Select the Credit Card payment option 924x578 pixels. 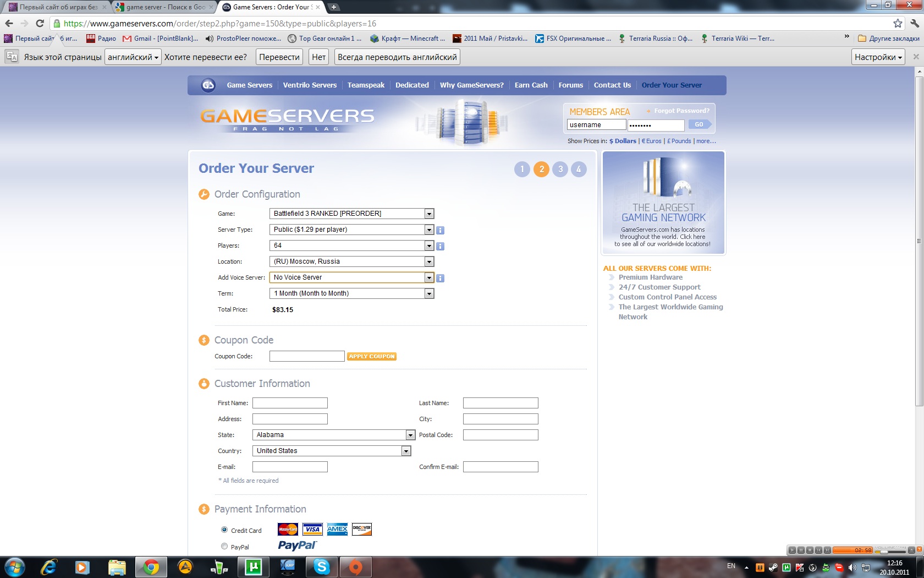click(224, 530)
